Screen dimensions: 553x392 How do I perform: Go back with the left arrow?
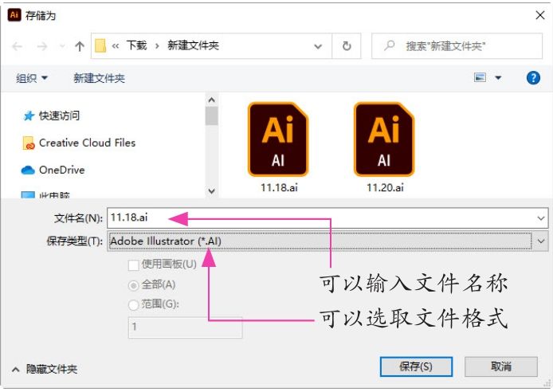pyautogui.click(x=17, y=46)
